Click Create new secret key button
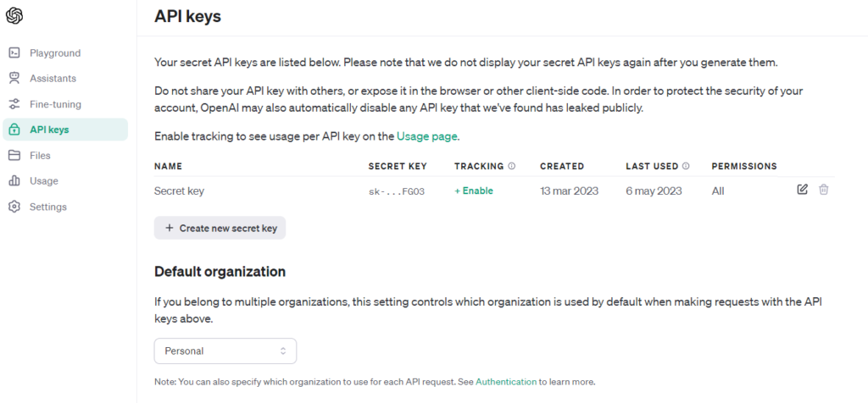This screenshot has height=403, width=868. (x=220, y=228)
